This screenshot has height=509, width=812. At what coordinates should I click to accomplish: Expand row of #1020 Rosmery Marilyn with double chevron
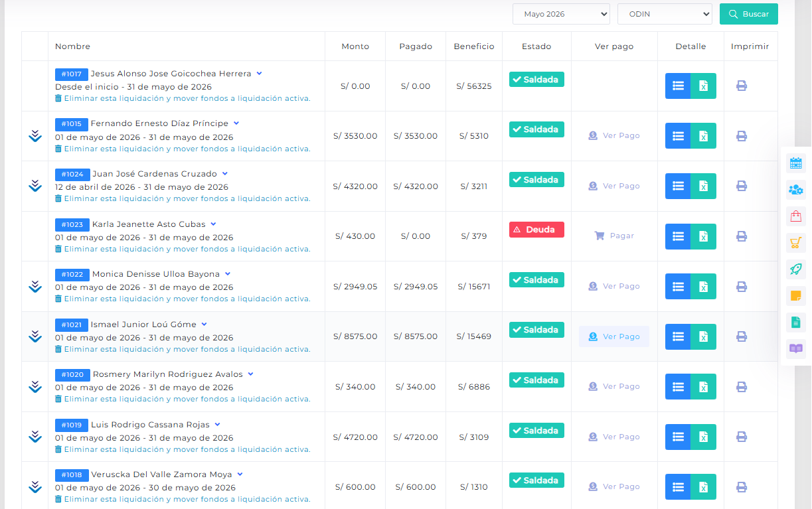(35, 386)
